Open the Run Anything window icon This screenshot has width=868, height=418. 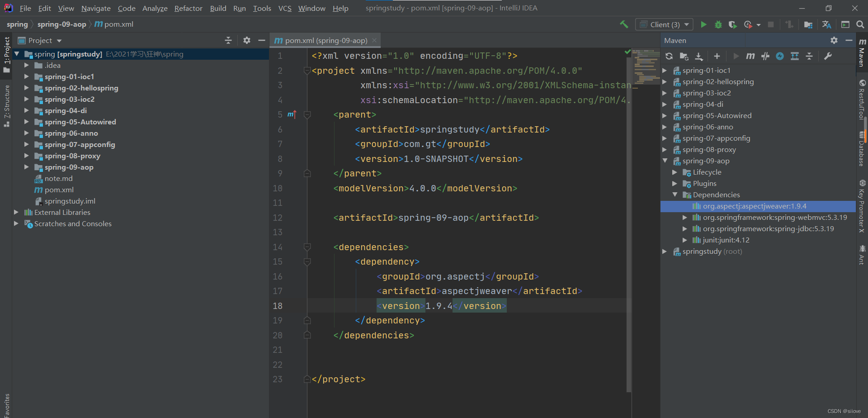click(845, 24)
